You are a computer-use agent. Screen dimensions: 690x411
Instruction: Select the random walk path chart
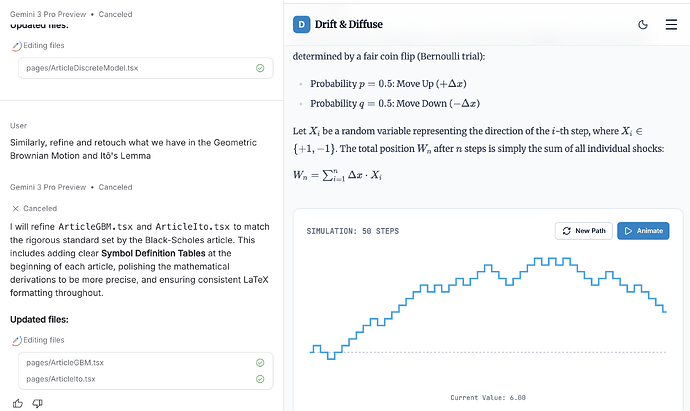488,308
